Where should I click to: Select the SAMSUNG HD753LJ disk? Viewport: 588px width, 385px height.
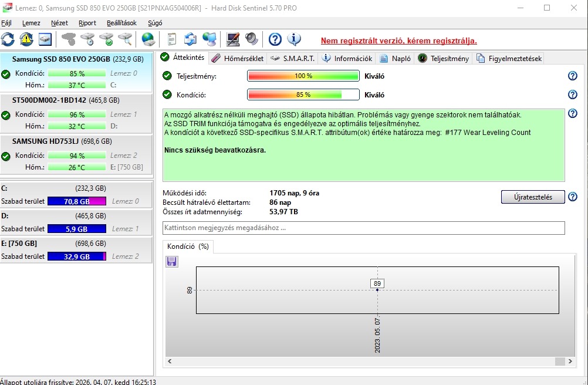tap(76, 154)
